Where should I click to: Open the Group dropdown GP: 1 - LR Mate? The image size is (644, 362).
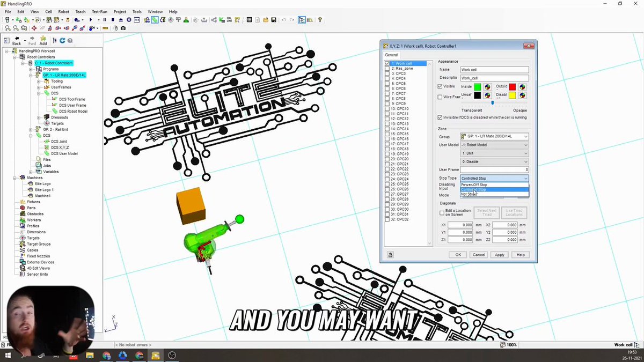[494, 137]
